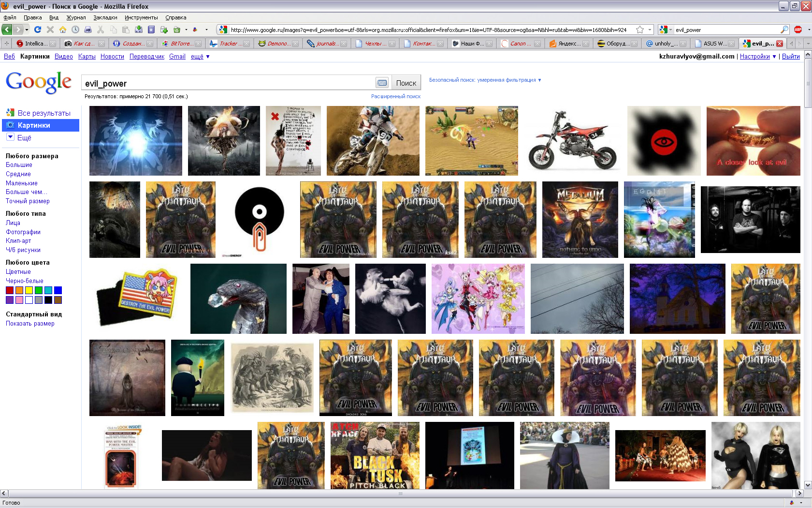Open the Metalium album cover thumbnail

coord(580,220)
